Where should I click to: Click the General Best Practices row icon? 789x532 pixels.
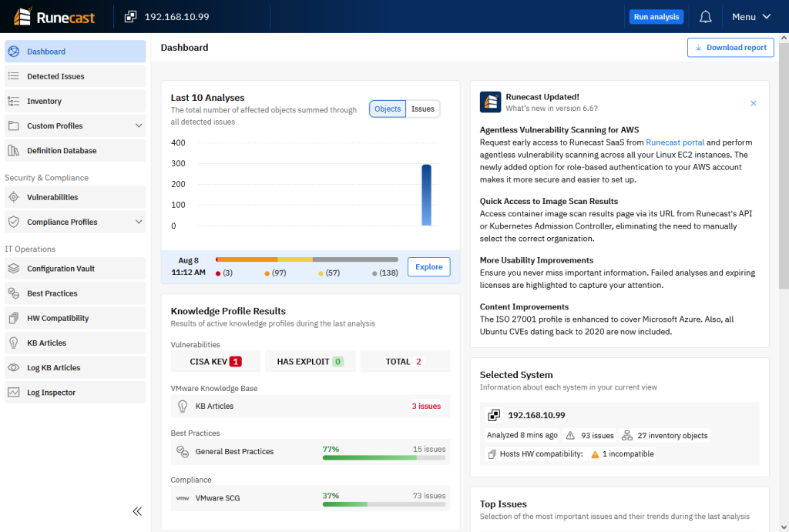pos(183,452)
